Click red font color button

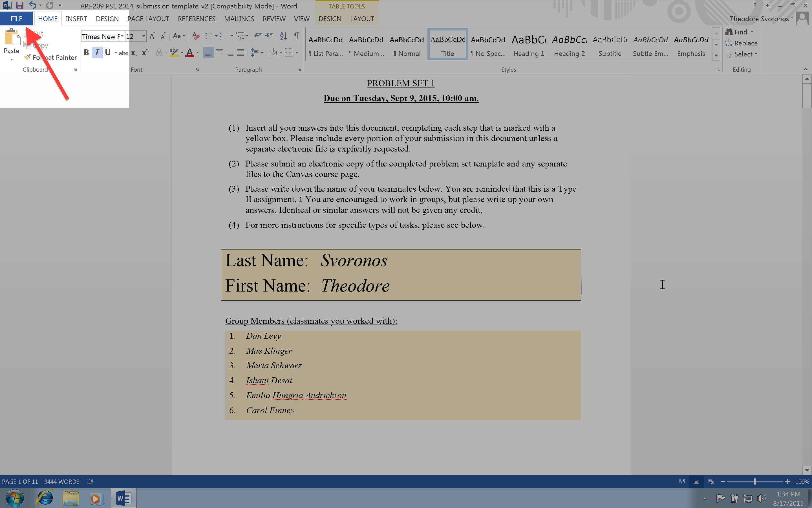189,53
